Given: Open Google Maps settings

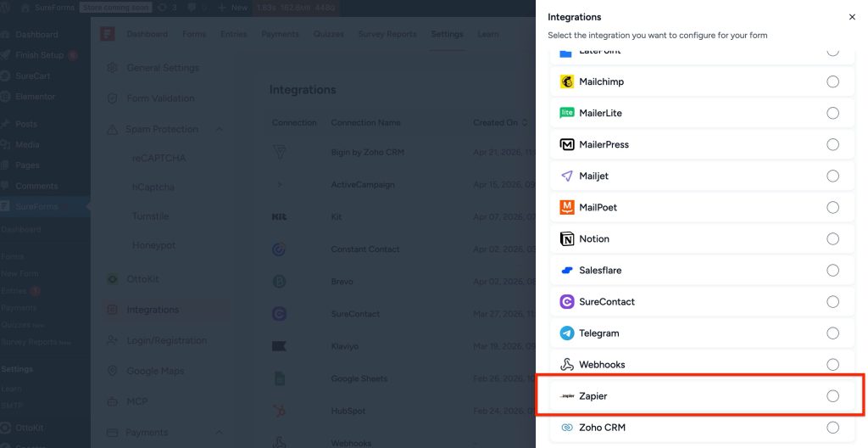Looking at the screenshot, I should click(156, 371).
